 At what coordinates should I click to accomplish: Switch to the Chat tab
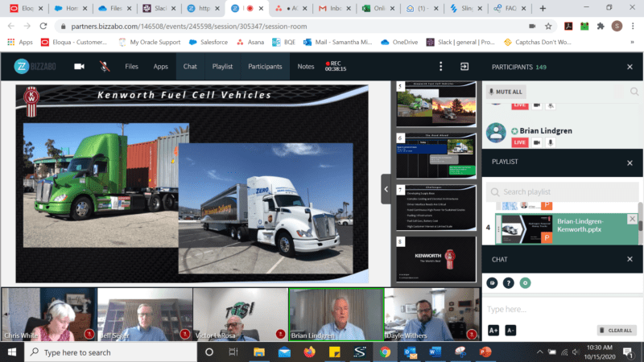(x=190, y=67)
